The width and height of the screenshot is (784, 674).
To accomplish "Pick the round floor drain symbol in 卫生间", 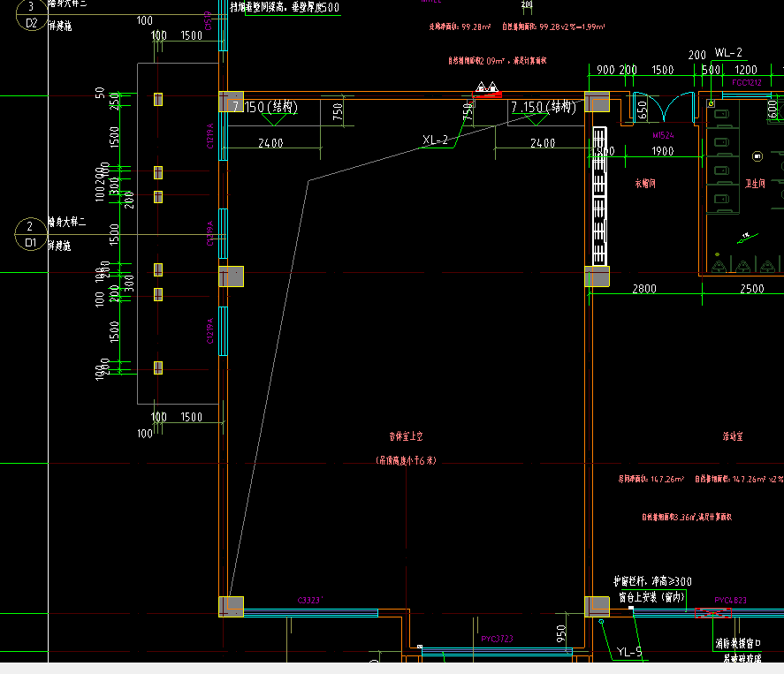I will tap(757, 156).
